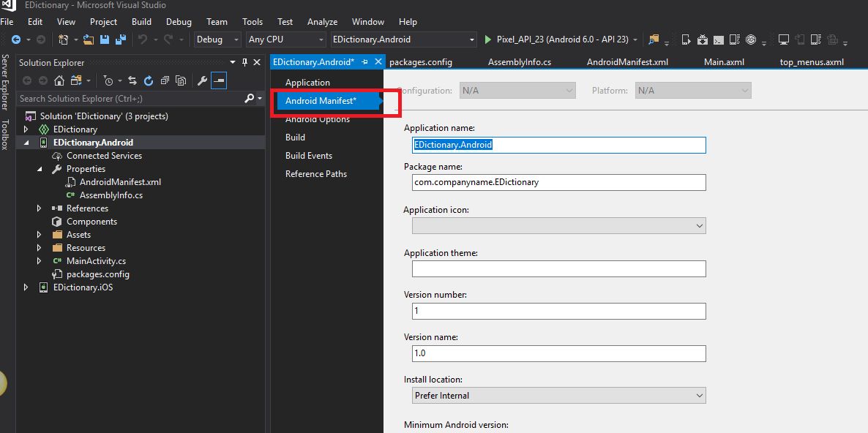Image resolution: width=868 pixels, height=433 pixels.
Task: Expand the EDictionary project node
Action: (x=26, y=129)
